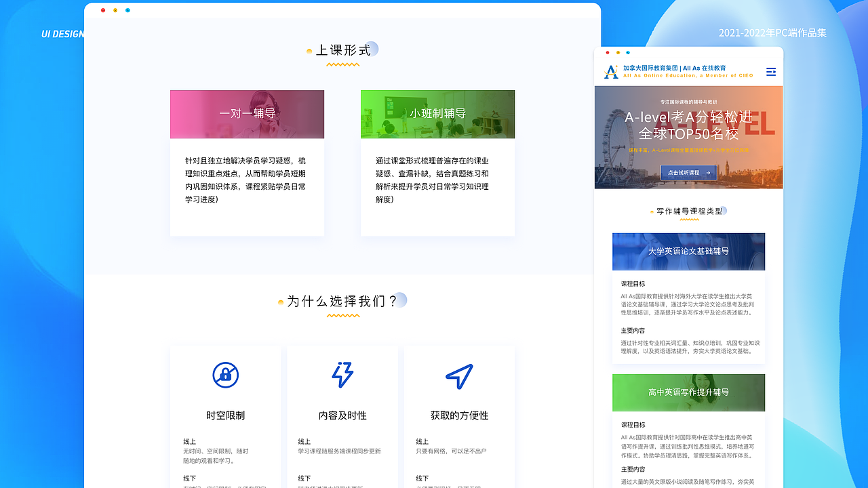The height and width of the screenshot is (488, 868).
Task: Click 只要有网络，可以足不出户 text
Action: [x=451, y=451]
